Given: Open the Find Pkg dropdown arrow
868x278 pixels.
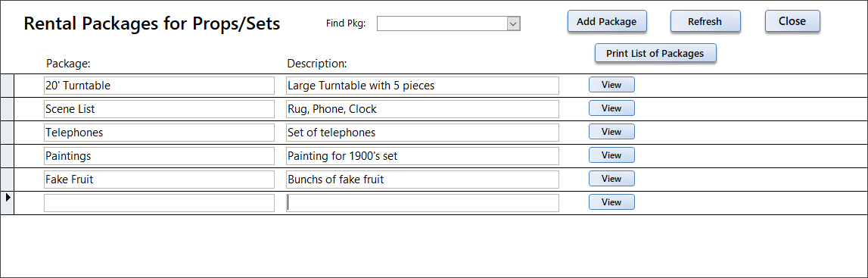Looking at the screenshot, I should coord(513,23).
